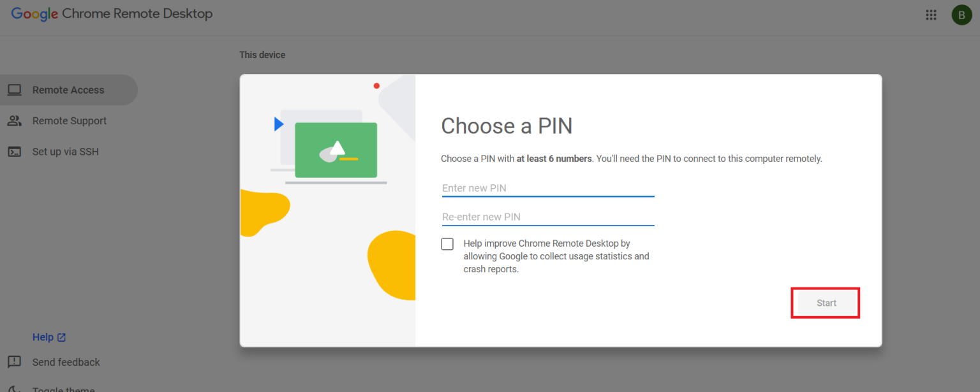Image resolution: width=980 pixels, height=392 pixels.
Task: Select the Remote Access monitor icon
Action: (14, 90)
